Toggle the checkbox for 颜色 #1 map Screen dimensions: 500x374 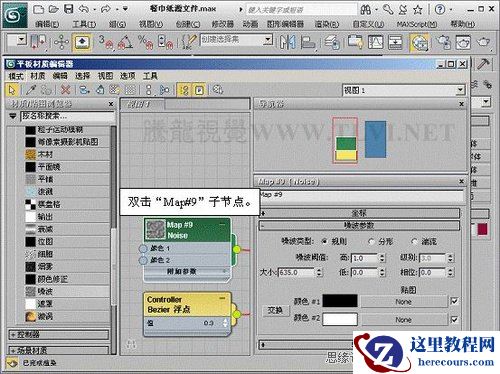coord(454,301)
